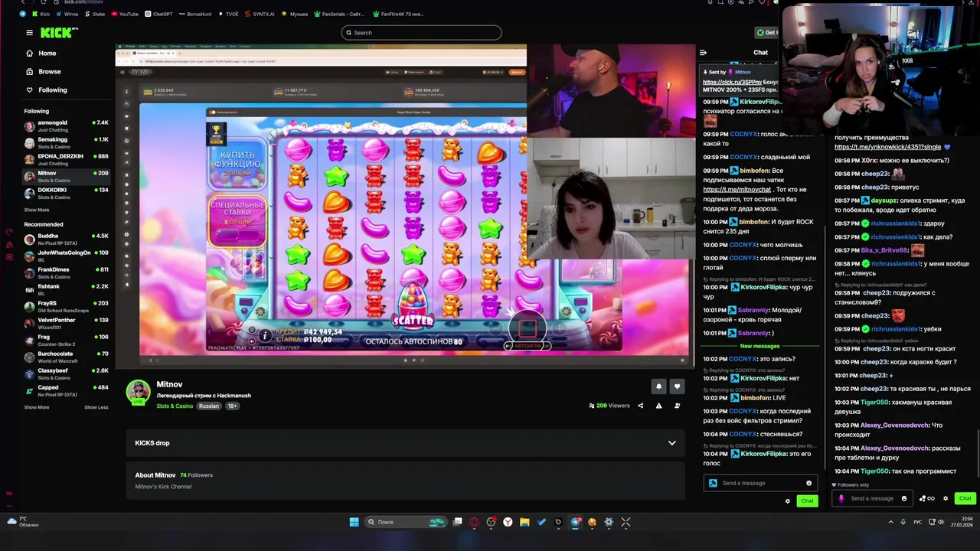This screenshot has height=551, width=980.
Task: Open JohnWhatsGoingOn recommended channel
Action: (x=66, y=256)
